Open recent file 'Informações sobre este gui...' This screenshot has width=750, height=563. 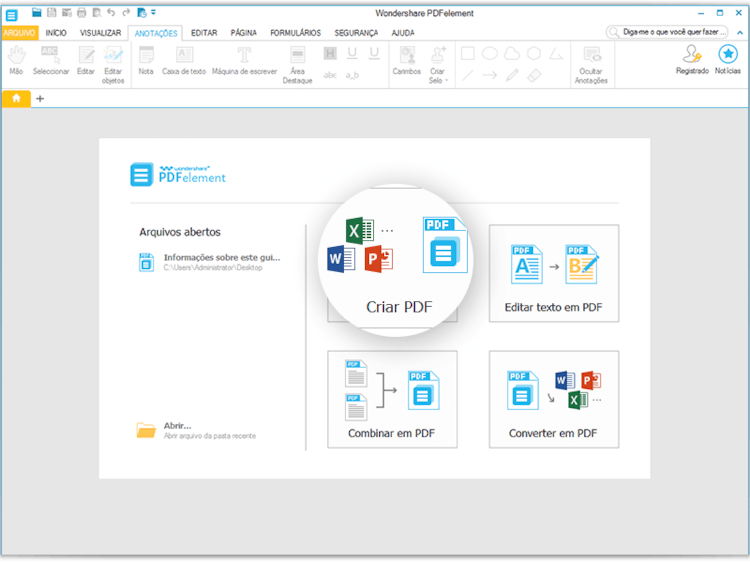click(210, 262)
